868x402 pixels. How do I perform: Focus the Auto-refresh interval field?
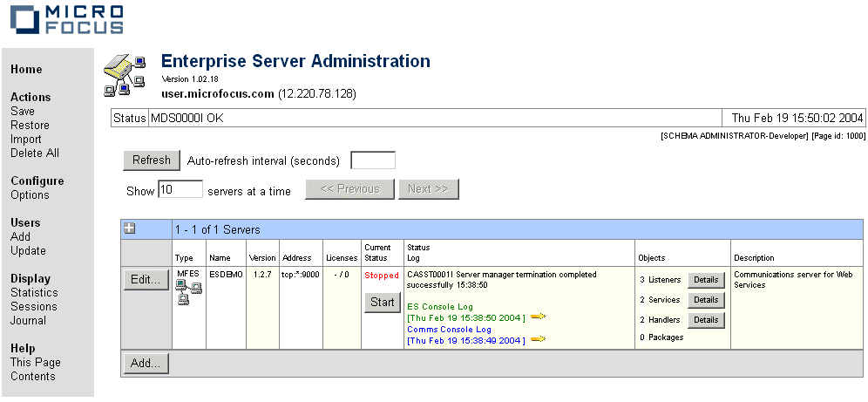373,160
